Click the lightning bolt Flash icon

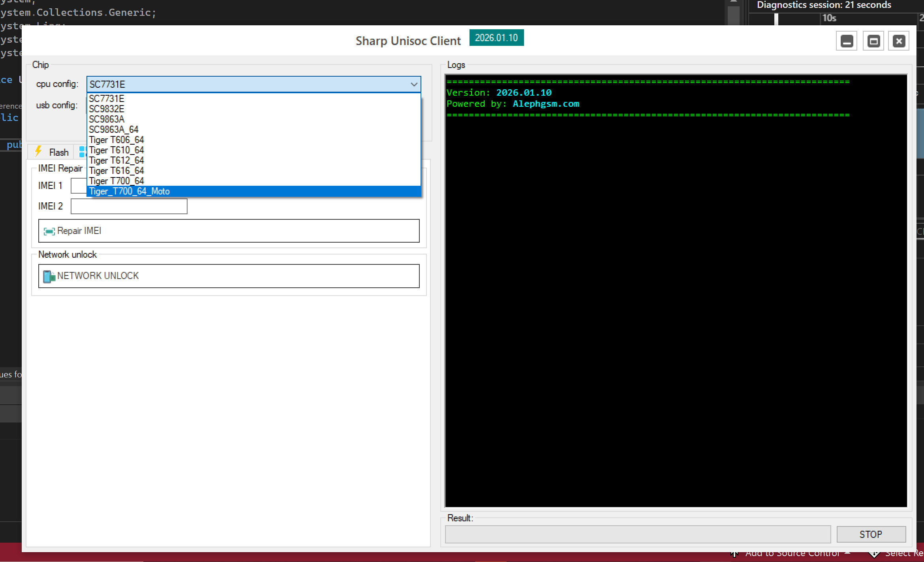[38, 152]
